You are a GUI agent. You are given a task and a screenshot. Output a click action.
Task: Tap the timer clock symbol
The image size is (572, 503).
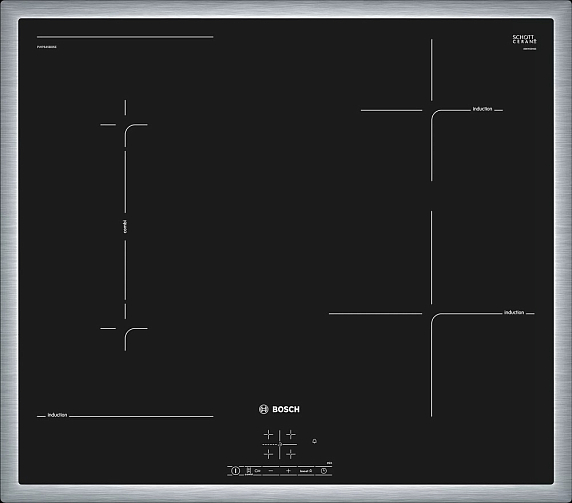324,471
